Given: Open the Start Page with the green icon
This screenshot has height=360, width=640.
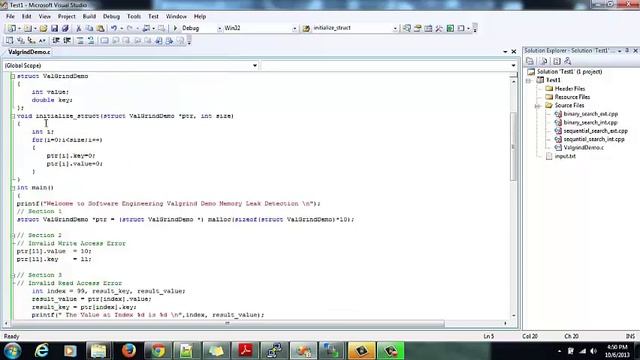Looking at the screenshot, I should 450,28.
